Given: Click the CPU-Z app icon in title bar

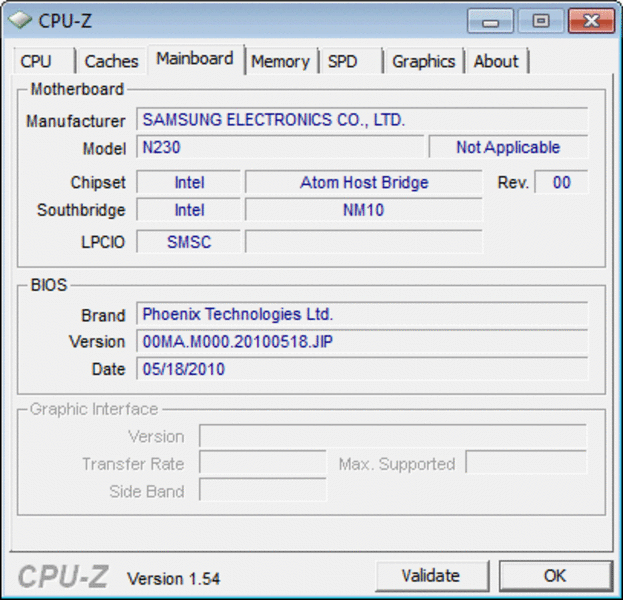Looking at the screenshot, I should (x=20, y=20).
